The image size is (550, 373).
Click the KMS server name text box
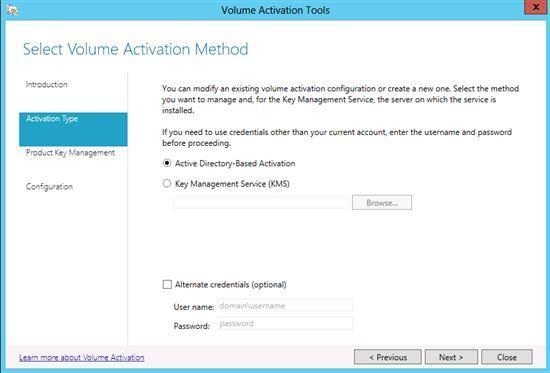coord(261,203)
